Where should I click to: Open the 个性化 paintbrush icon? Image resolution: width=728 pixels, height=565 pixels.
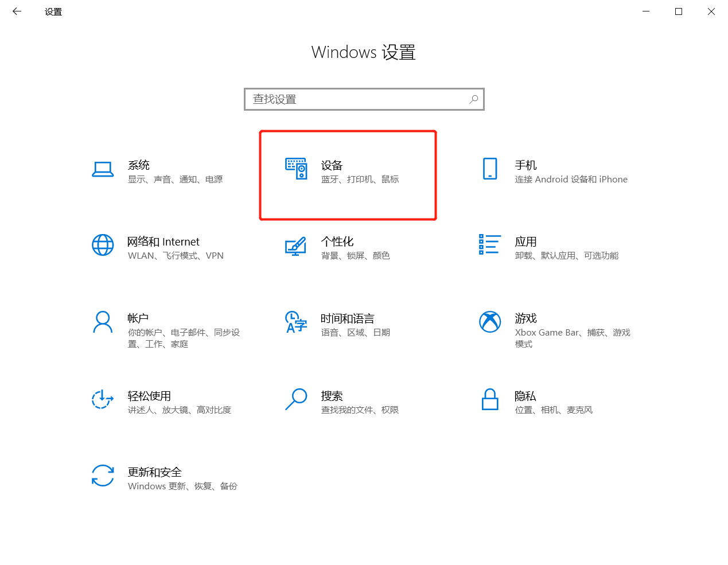(296, 246)
